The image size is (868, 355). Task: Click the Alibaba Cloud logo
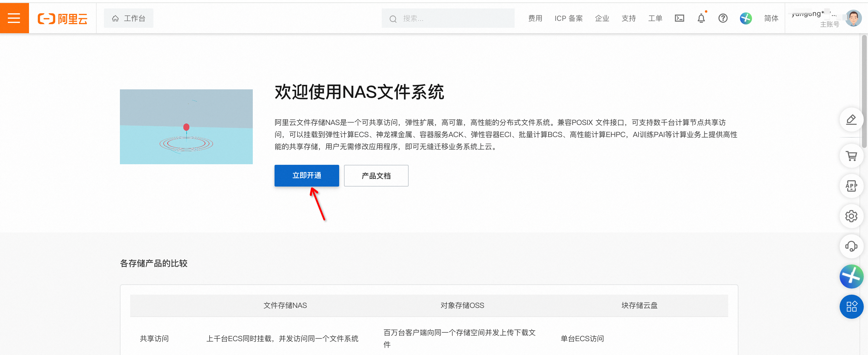(x=62, y=18)
